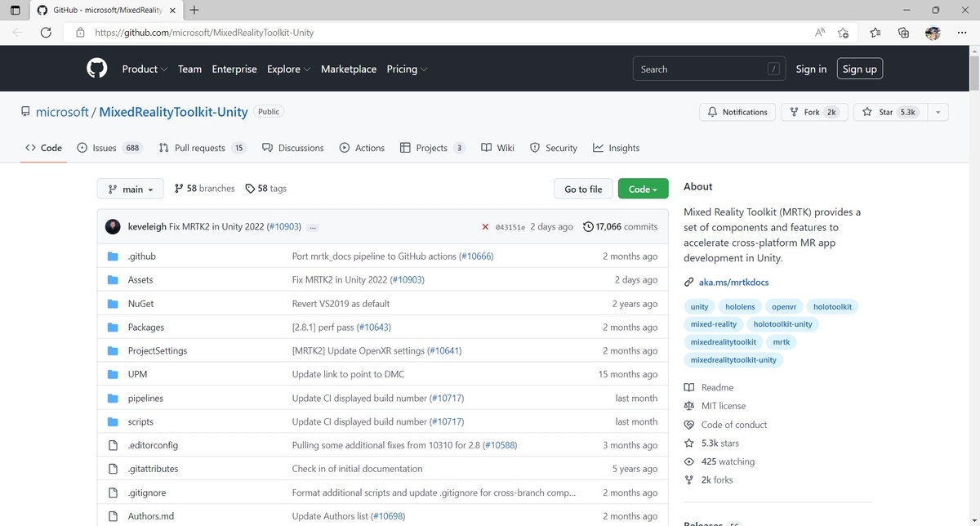Click the openvr topic tag
Viewport: 980px width, 526px height.
[784, 307]
